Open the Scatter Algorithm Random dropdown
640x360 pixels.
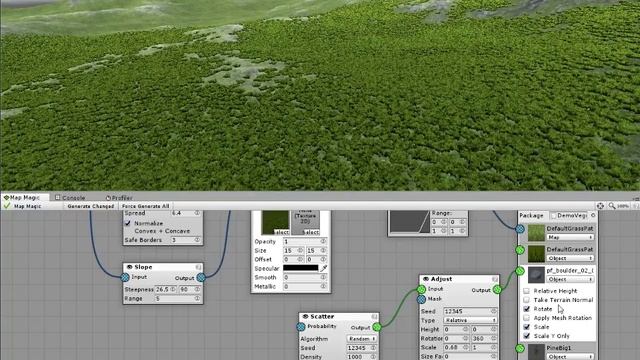361,339
